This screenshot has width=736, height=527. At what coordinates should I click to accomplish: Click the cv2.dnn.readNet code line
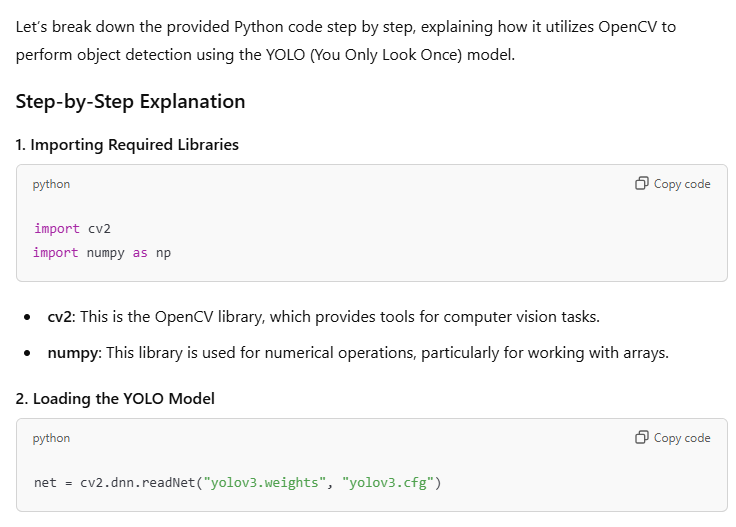coord(238,482)
